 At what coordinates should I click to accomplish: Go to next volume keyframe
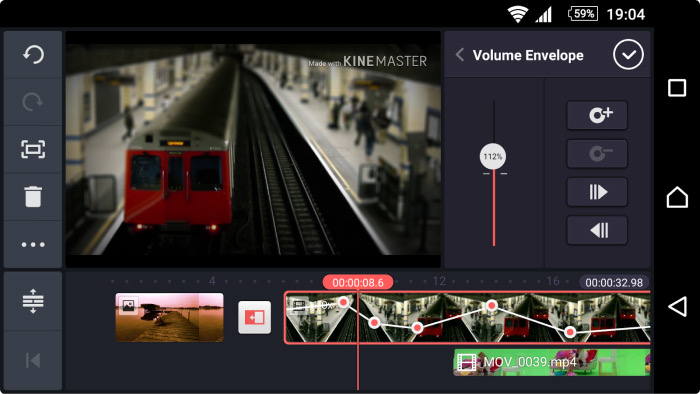click(597, 192)
